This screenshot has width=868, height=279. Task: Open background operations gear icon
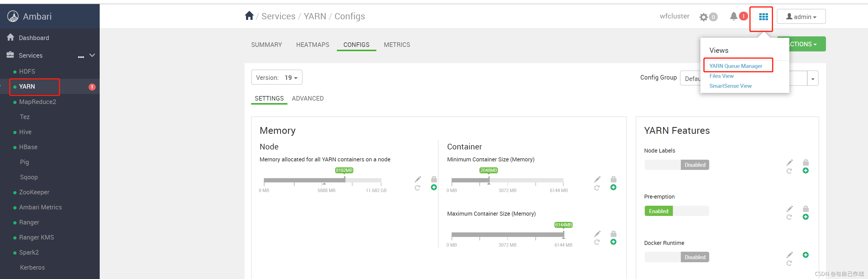[703, 17]
